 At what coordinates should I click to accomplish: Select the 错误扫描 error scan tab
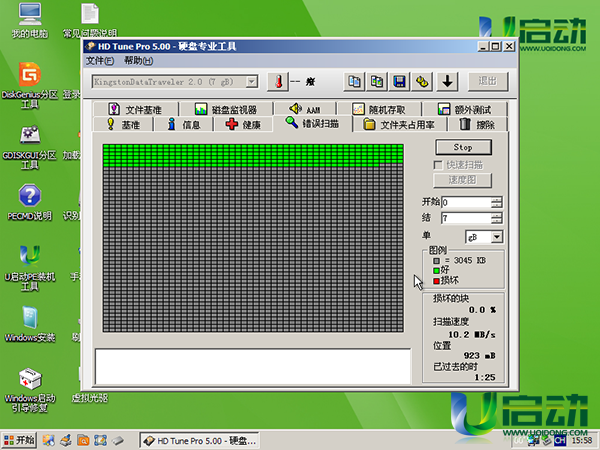(312, 123)
